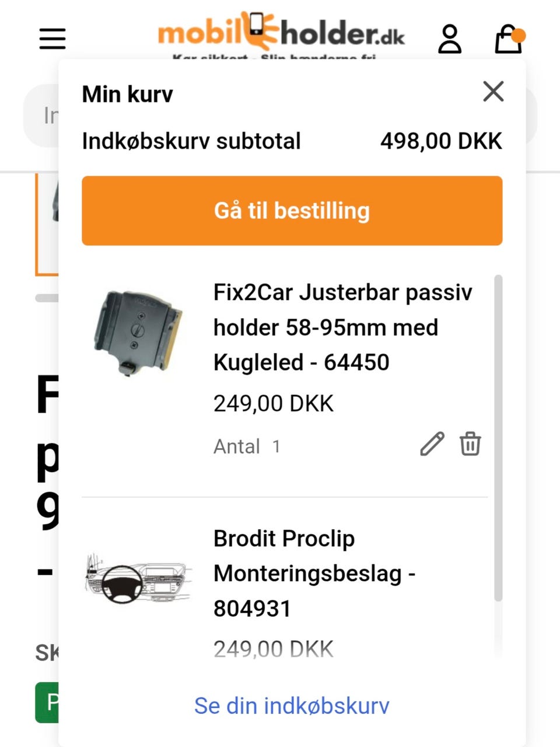Screen dimensions: 560x747
Task: Click the Brodit Proclip dashboard sketch image
Action: click(140, 581)
